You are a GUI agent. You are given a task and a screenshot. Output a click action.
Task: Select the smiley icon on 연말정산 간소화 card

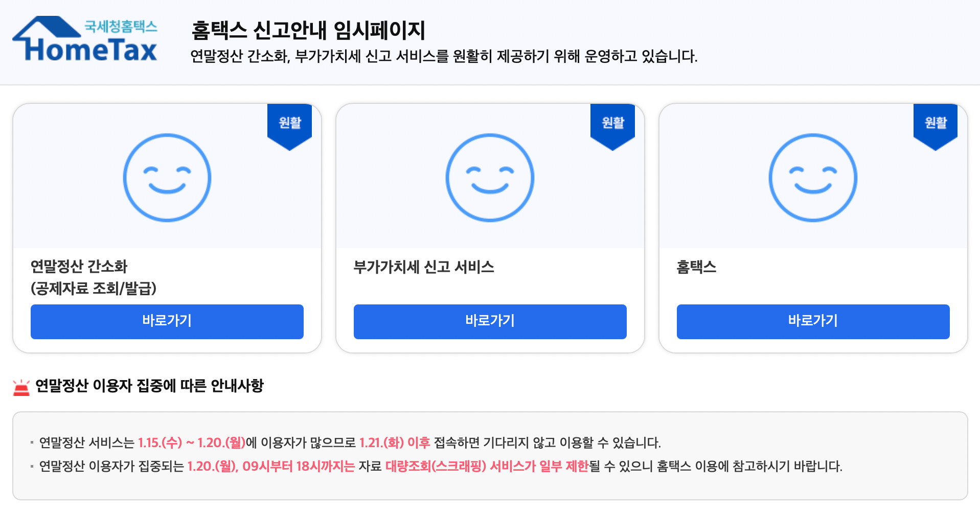167,177
